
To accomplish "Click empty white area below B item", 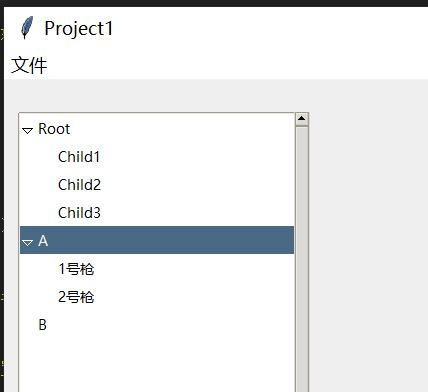I will pyautogui.click(x=157, y=363).
